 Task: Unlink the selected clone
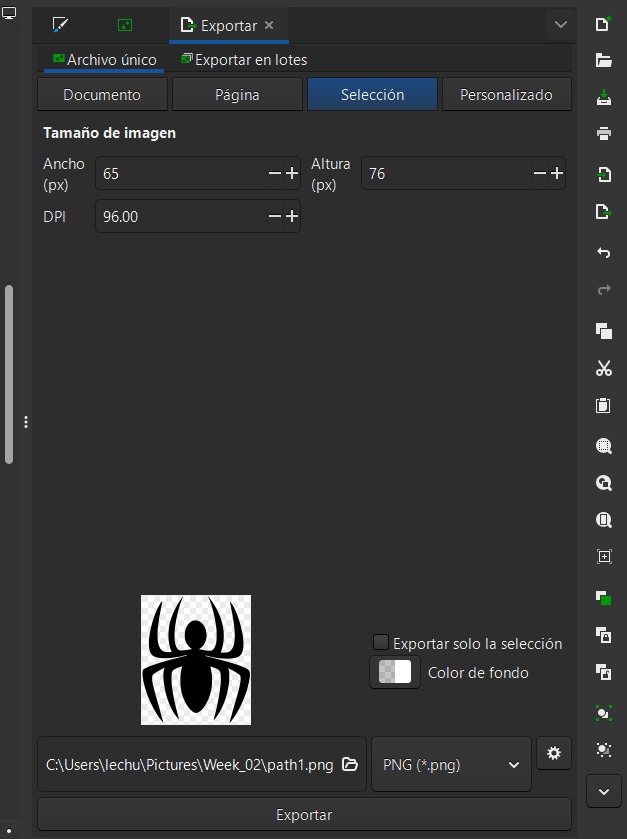[x=603, y=671]
